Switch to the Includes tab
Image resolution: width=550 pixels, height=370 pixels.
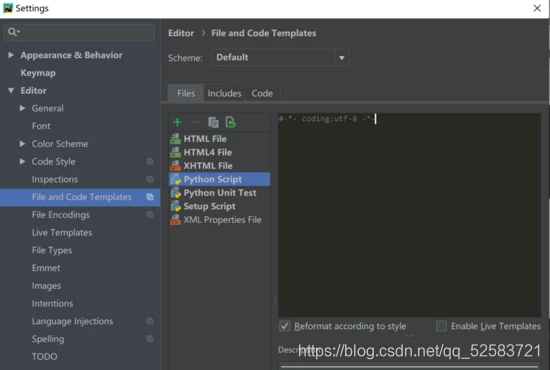coord(224,93)
